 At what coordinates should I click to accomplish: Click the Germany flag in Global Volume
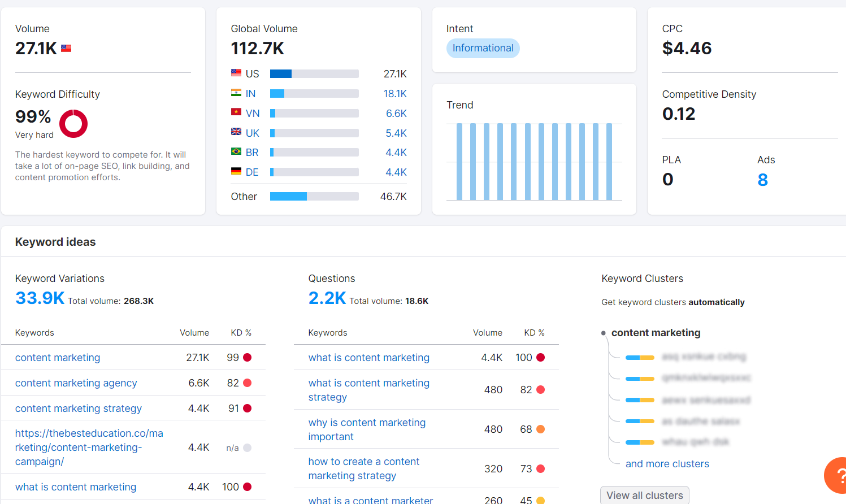coord(236,171)
